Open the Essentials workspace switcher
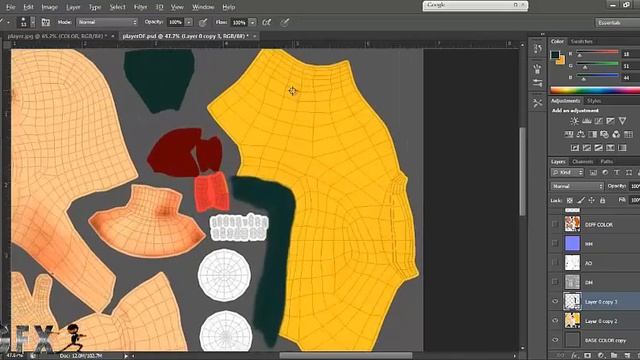Screen dimensions: 640x360 617,22
